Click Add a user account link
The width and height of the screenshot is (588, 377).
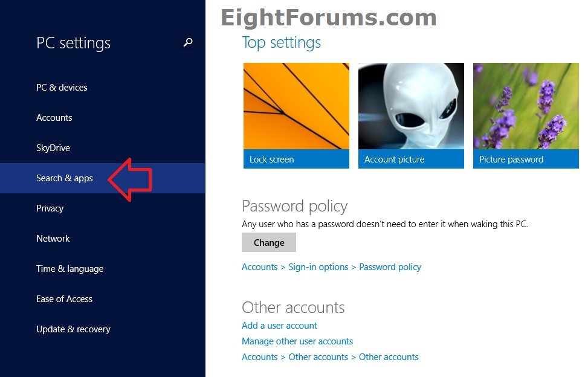[x=279, y=325]
